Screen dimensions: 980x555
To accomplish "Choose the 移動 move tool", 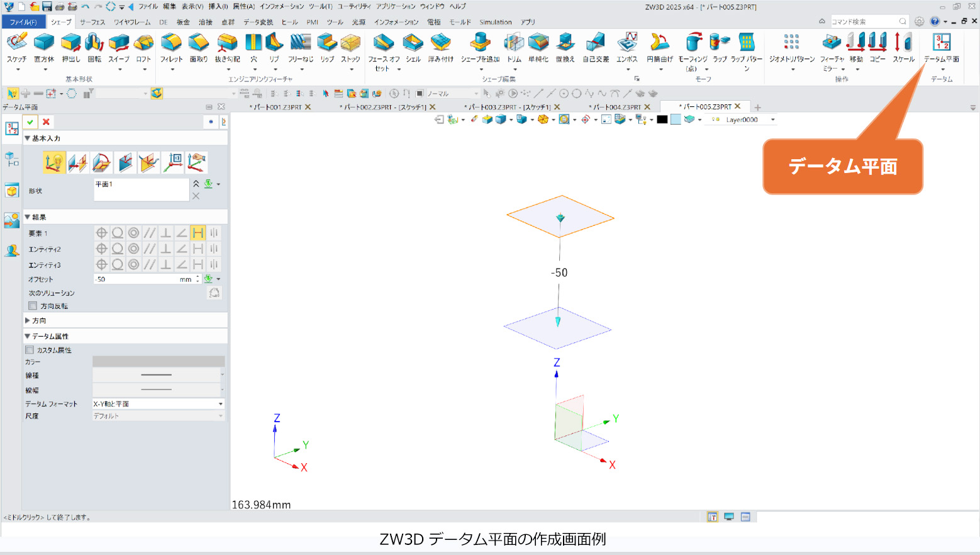I will point(856,48).
